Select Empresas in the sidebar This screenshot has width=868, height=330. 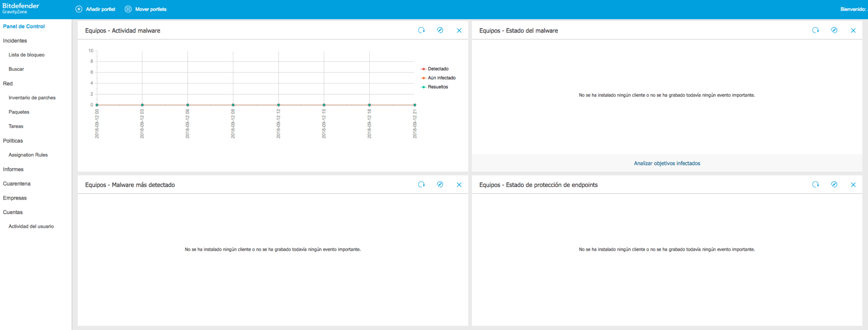click(15, 198)
